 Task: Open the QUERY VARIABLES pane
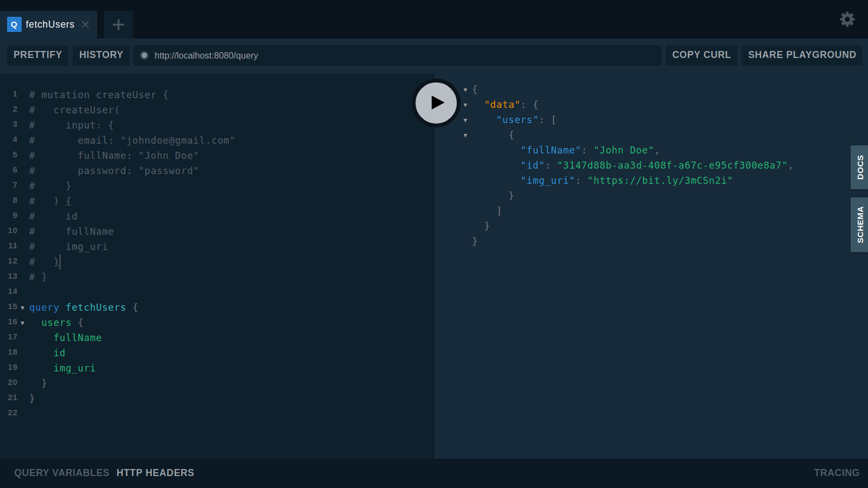62,473
